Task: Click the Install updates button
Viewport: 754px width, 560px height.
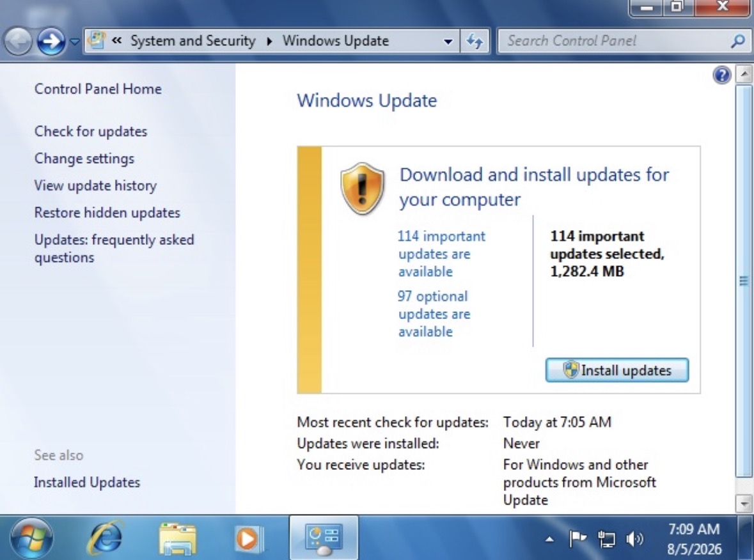Action: (617, 370)
